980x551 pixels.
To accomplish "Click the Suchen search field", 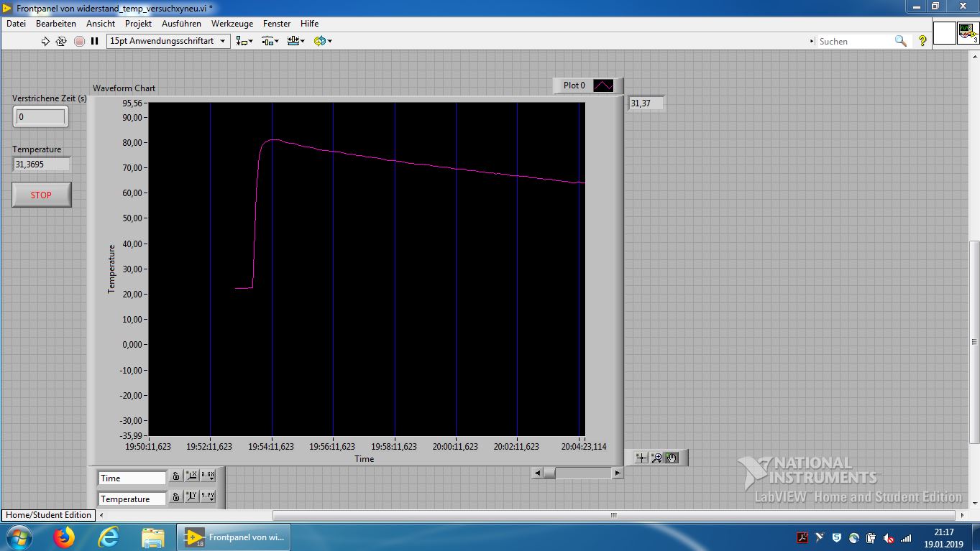I will [854, 42].
